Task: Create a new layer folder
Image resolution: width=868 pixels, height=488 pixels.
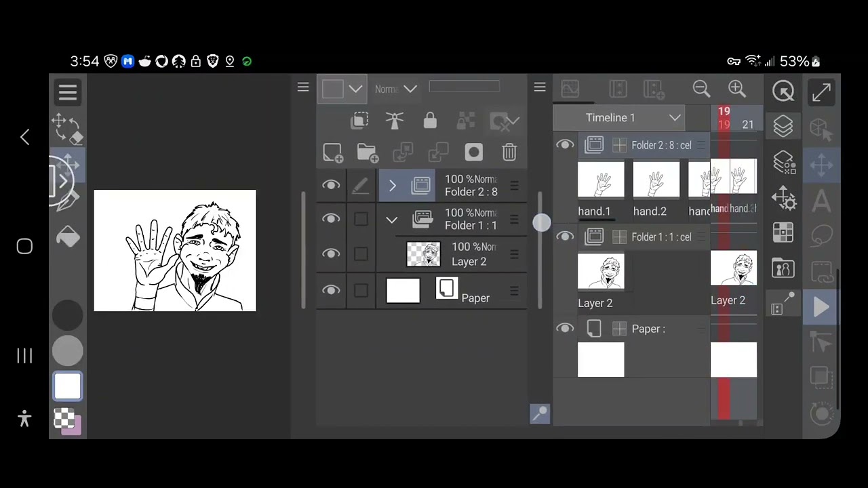Action: (x=368, y=152)
